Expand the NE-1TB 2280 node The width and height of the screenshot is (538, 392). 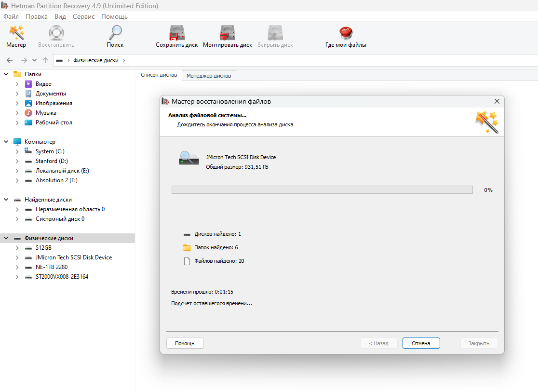[x=17, y=267]
